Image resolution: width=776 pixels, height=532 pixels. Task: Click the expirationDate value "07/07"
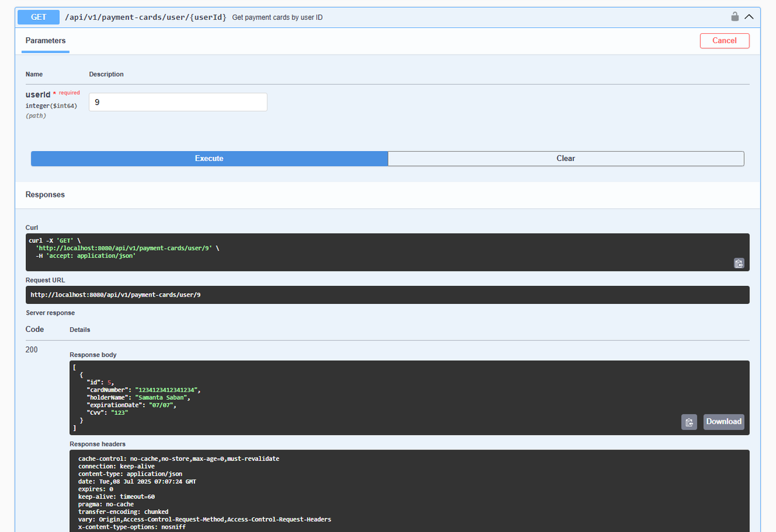pyautogui.click(x=161, y=405)
